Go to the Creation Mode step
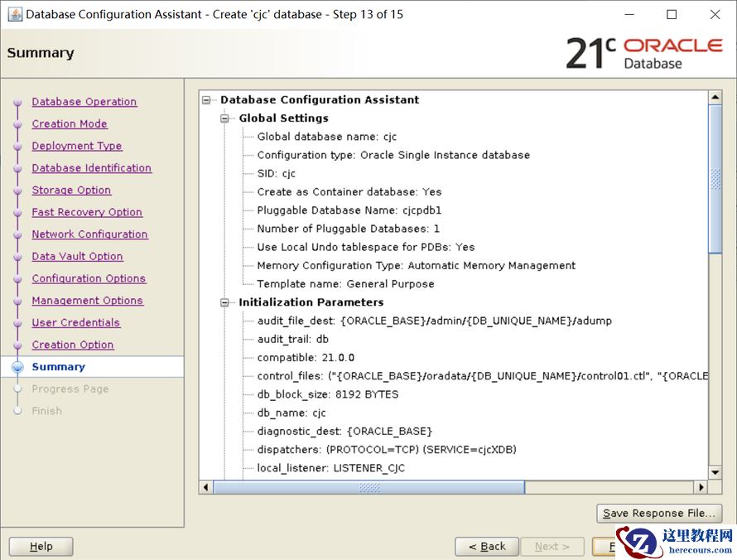The width and height of the screenshot is (737, 560). pos(70,123)
